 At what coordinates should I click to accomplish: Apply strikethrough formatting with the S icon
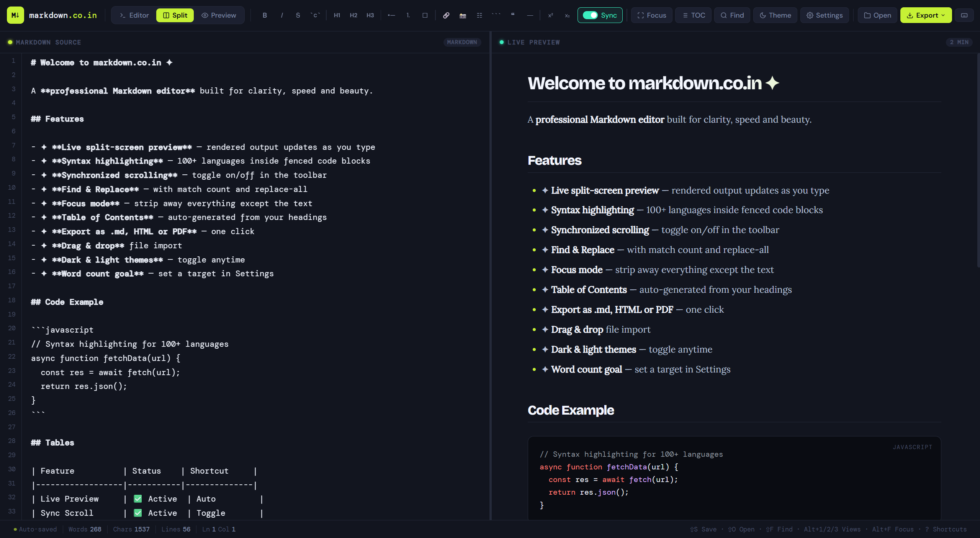[298, 15]
